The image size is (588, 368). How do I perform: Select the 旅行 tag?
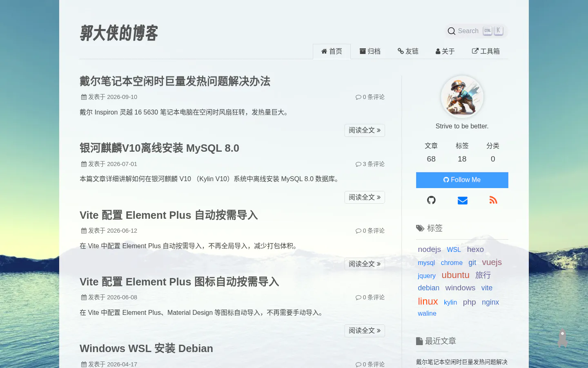483,275
